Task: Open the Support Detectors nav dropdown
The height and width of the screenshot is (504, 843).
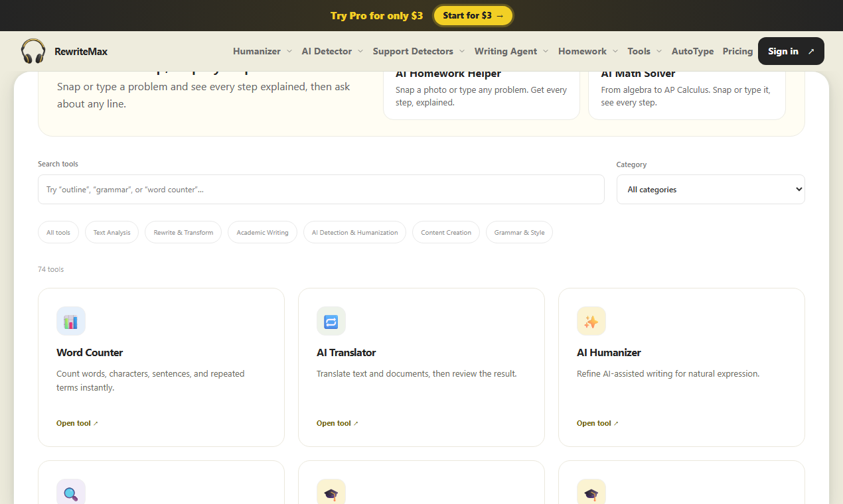Action: coord(419,51)
